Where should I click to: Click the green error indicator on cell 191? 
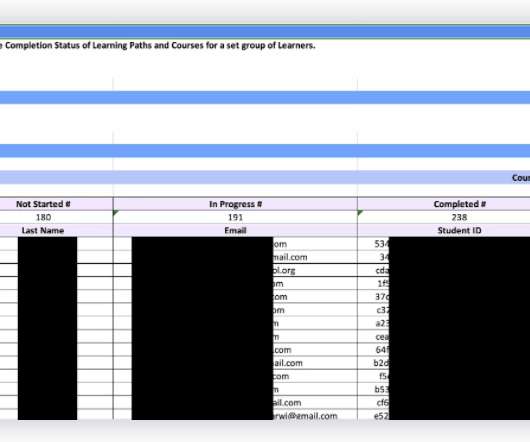tap(116, 213)
